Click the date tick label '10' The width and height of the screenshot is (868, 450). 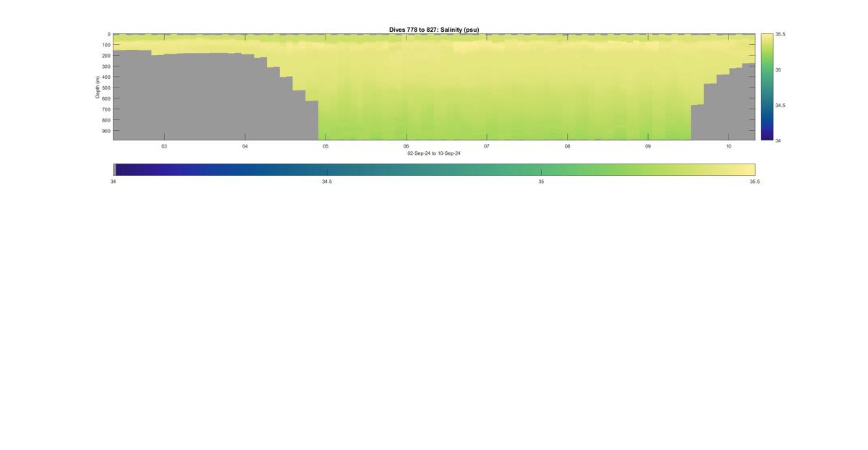[x=729, y=146]
